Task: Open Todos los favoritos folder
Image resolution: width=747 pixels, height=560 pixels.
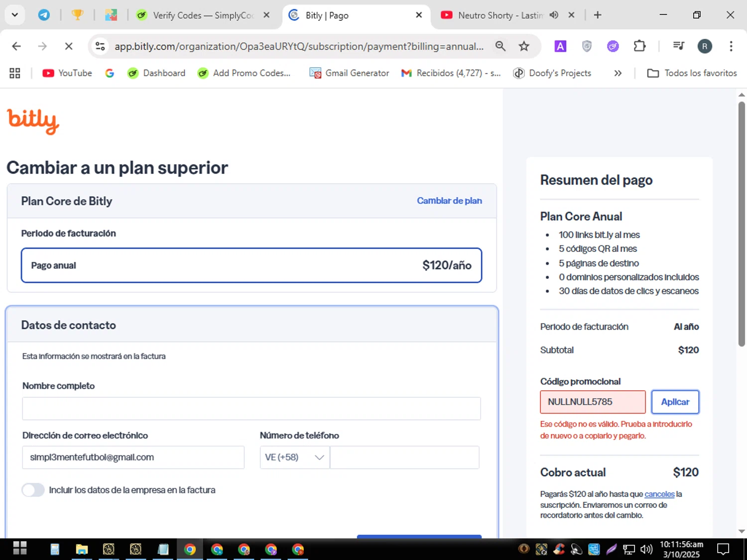Action: click(x=692, y=73)
